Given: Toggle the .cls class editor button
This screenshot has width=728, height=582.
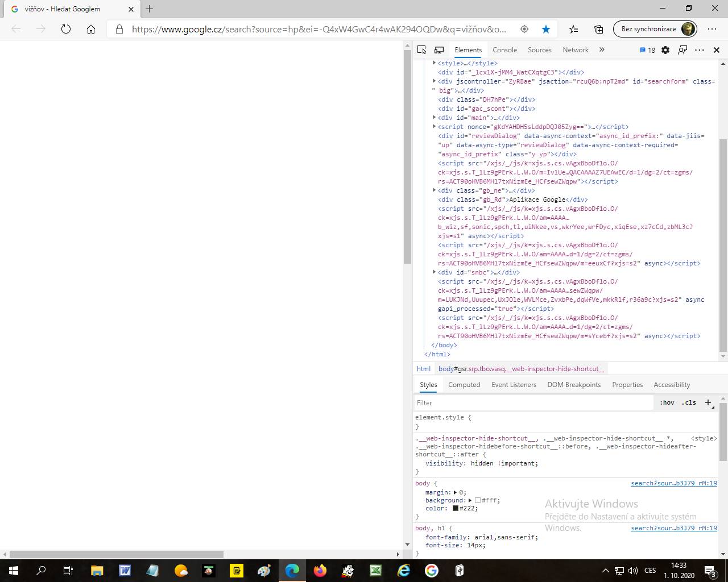Looking at the screenshot, I should [x=689, y=402].
